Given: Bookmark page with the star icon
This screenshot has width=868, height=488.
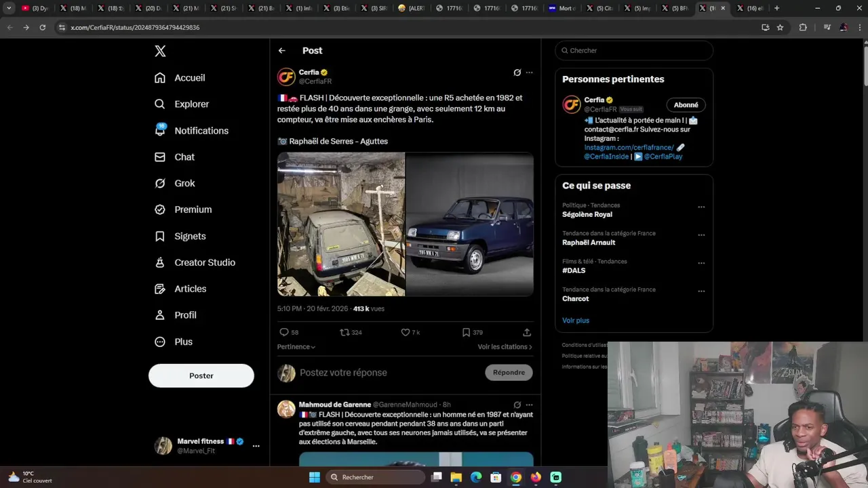Looking at the screenshot, I should 781,27.
